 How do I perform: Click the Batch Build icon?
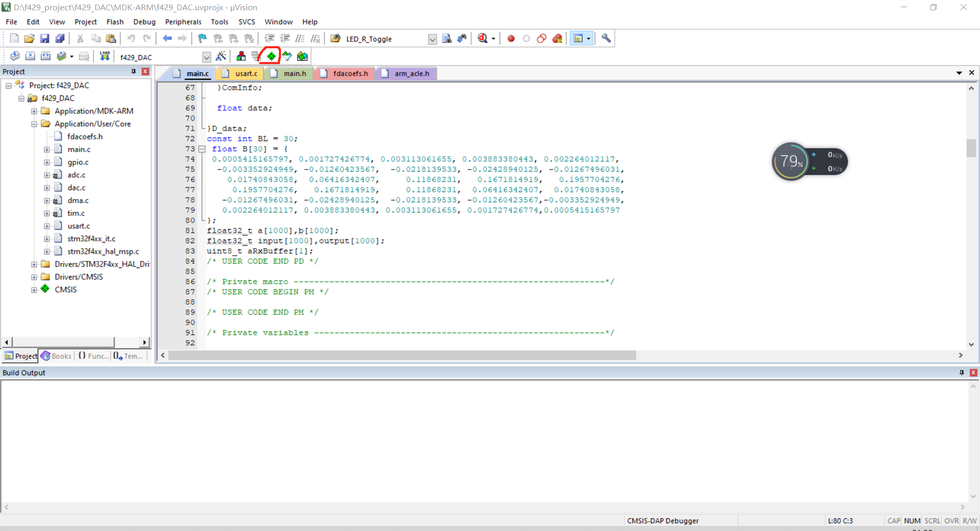pos(61,56)
